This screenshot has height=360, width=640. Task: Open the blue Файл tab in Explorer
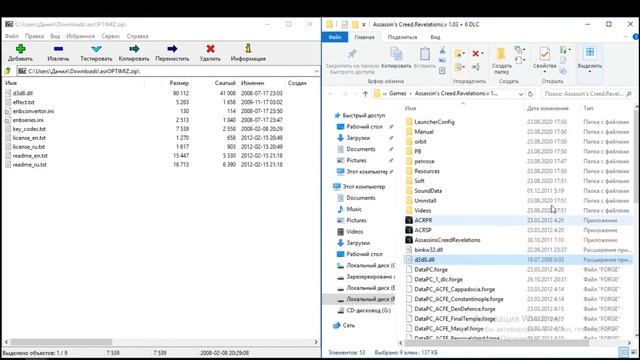pos(335,37)
